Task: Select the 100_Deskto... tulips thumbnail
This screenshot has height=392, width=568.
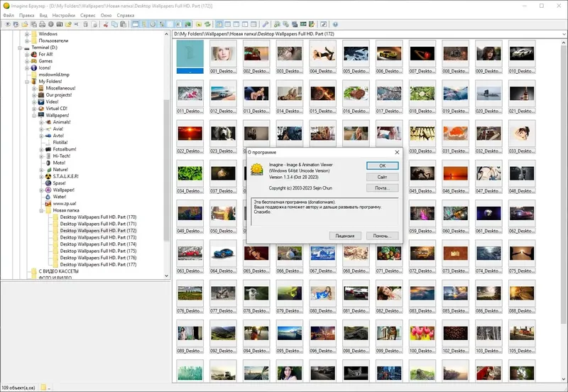Action: 422,337
